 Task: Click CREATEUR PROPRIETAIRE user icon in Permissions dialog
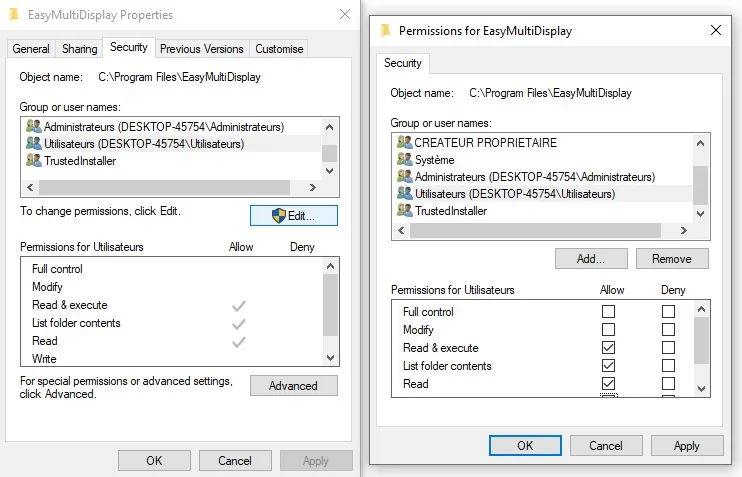pos(405,142)
